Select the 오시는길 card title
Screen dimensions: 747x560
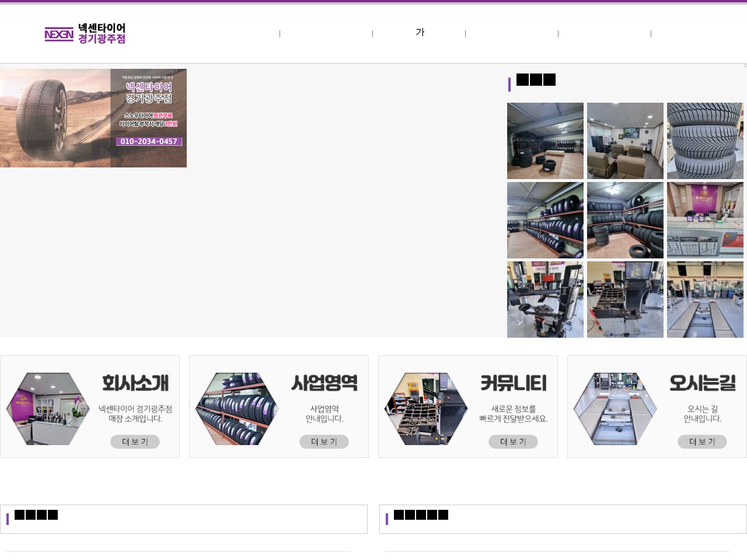coord(703,383)
